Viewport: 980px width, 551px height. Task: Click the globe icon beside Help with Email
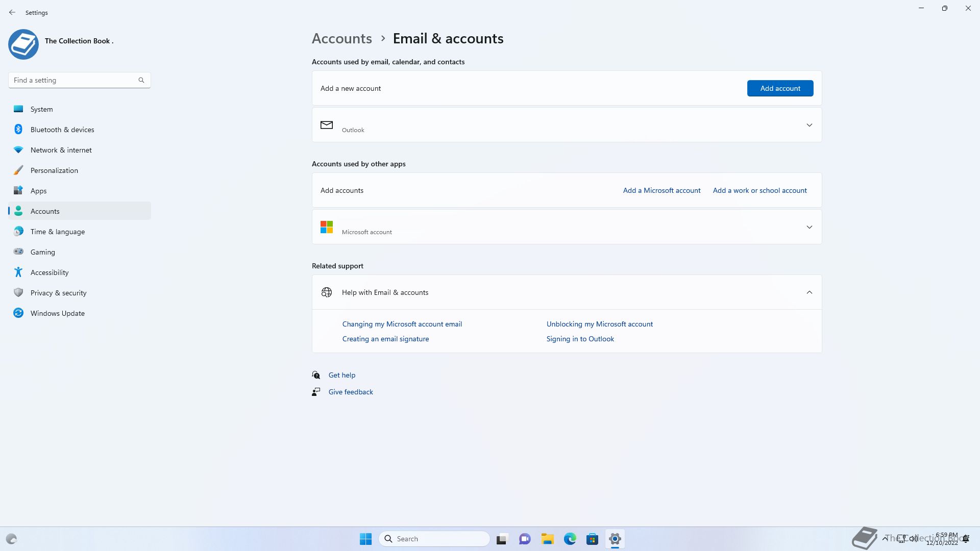327,292
